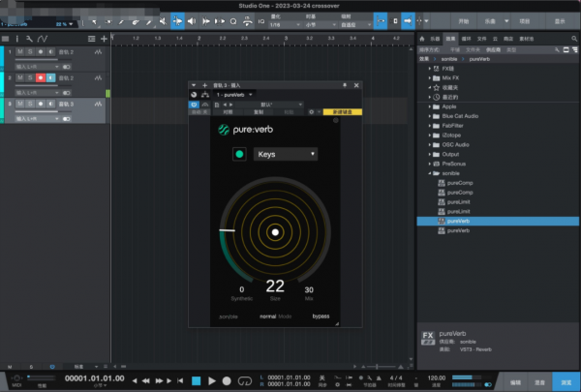Click bypass in pure:verb
The image size is (581, 392).
click(321, 317)
